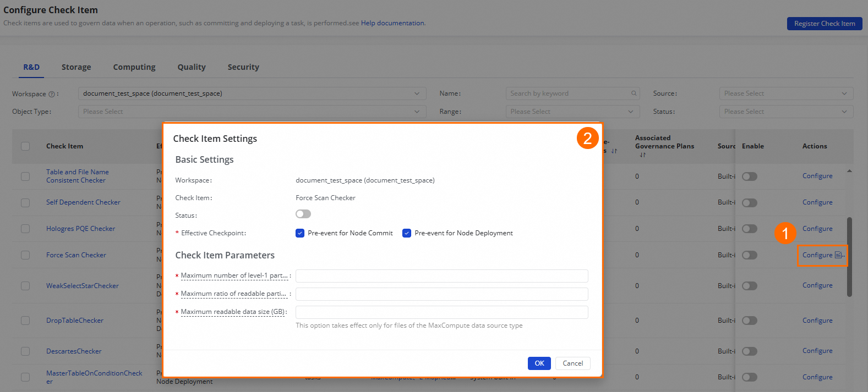Open the Table and File Name Consistent Checker link
This screenshot has height=392, width=868.
[78, 176]
